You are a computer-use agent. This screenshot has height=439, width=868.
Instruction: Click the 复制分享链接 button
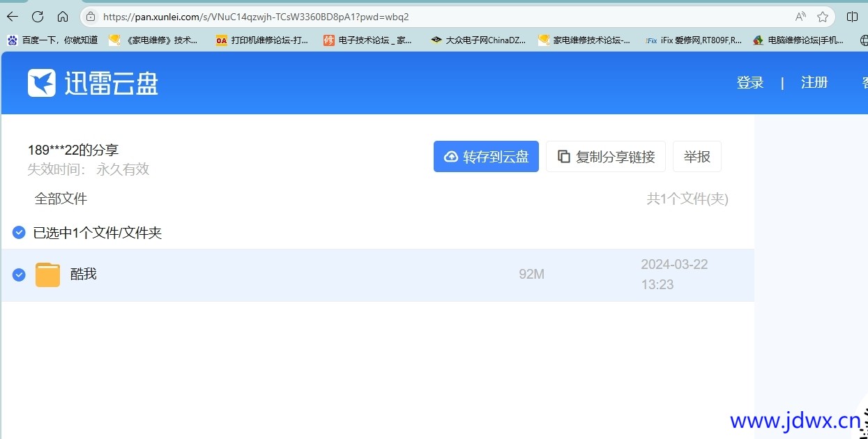[x=606, y=156]
